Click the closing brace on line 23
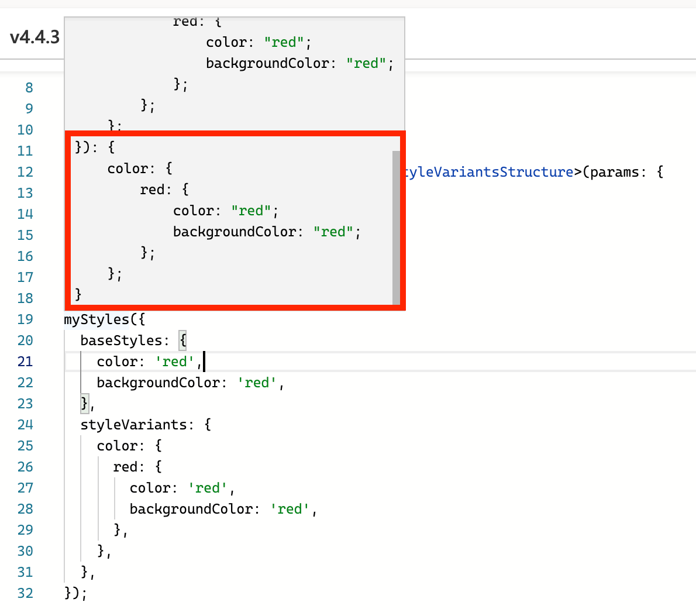The width and height of the screenshot is (696, 616). coord(85,403)
